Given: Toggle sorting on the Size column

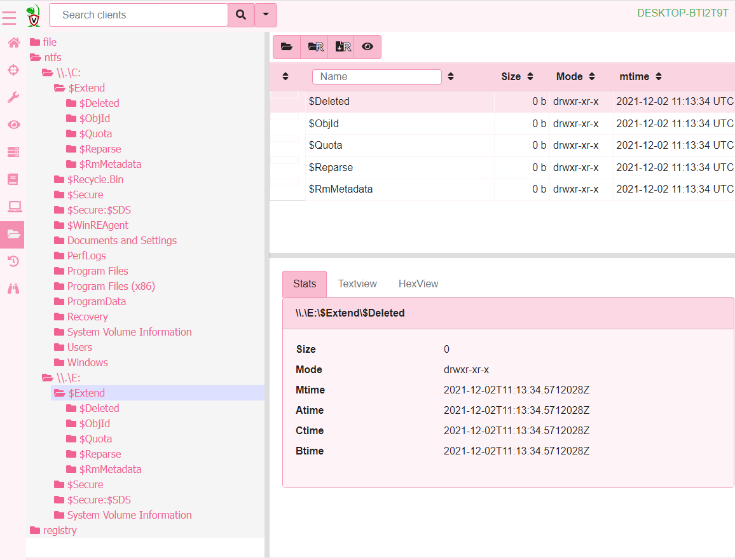Looking at the screenshot, I should tap(529, 76).
